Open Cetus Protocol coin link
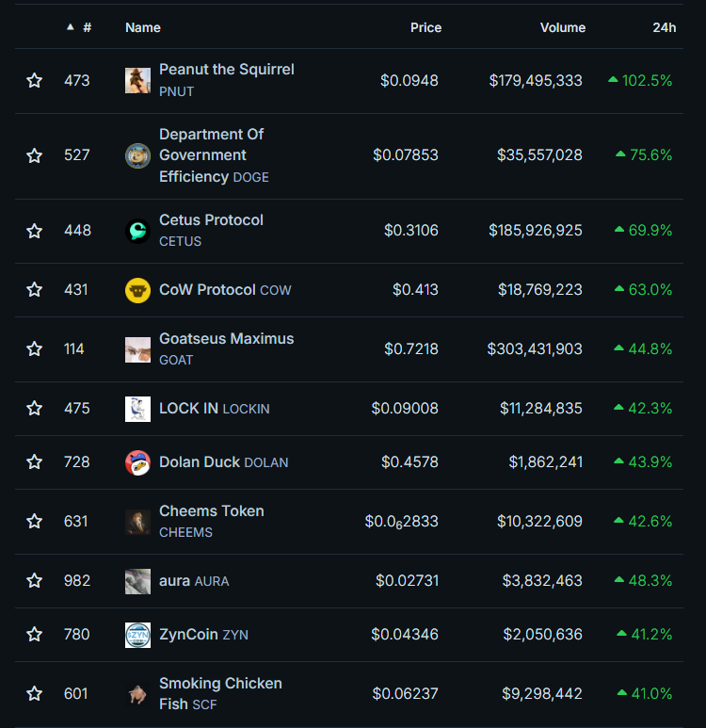Viewport: 706px width, 728px height. pyautogui.click(x=211, y=231)
